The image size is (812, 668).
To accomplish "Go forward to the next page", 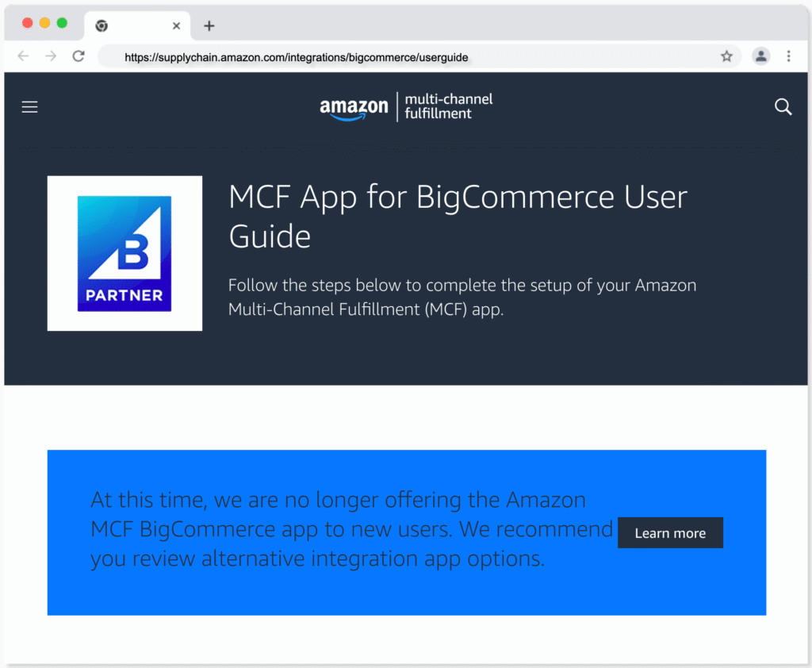I will 51,56.
